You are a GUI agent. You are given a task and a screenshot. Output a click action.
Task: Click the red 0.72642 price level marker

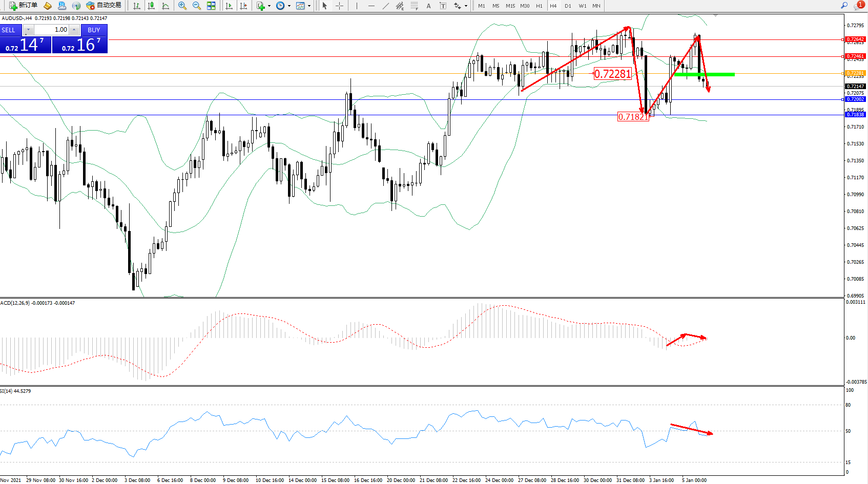tap(855, 39)
